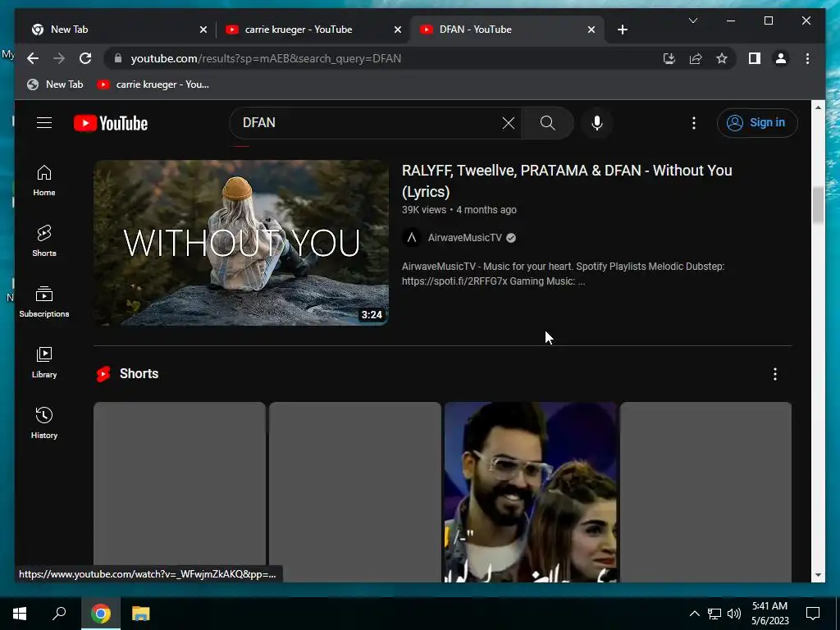The width and height of the screenshot is (840, 630).
Task: Open the RALYFF Without You (Lyrics) title
Action: point(567,180)
